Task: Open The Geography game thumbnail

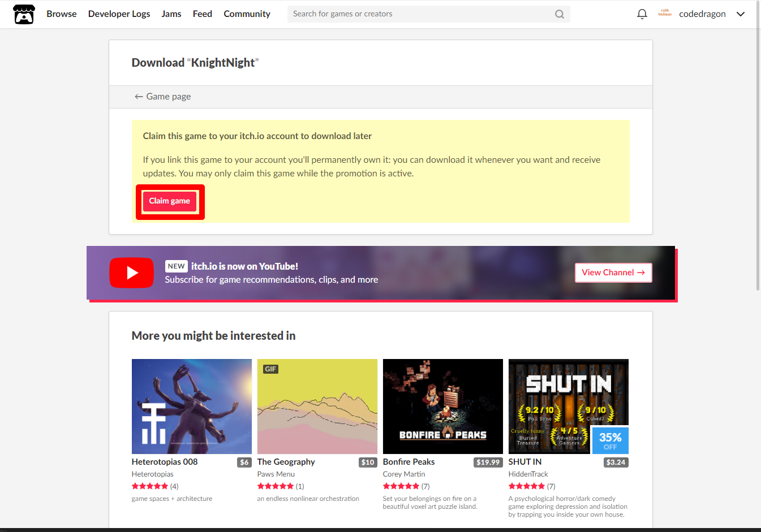Action: click(x=317, y=406)
